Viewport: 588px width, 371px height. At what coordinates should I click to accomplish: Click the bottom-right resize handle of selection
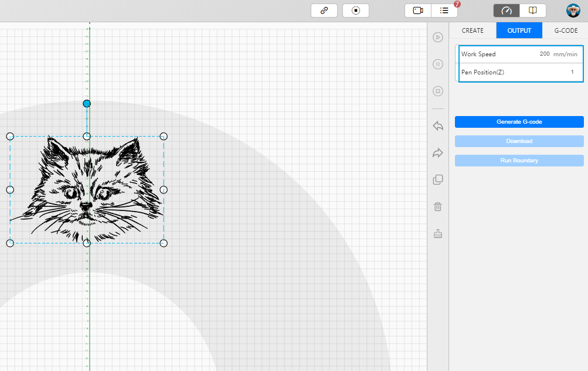[x=164, y=243]
